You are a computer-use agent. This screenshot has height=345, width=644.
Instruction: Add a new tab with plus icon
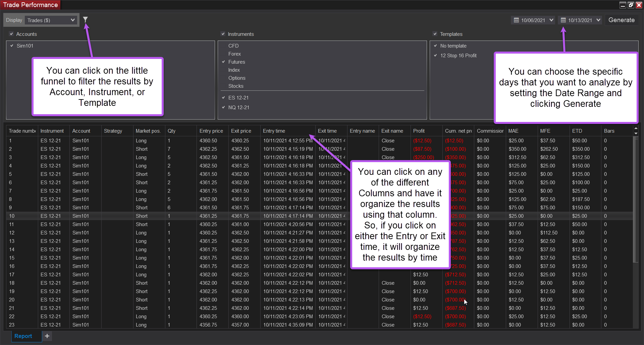coord(47,336)
